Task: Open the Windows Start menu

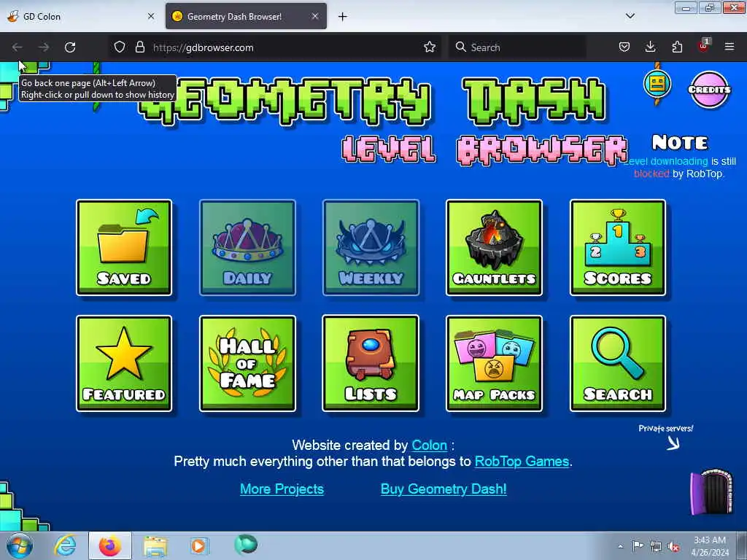Action: pyautogui.click(x=19, y=545)
